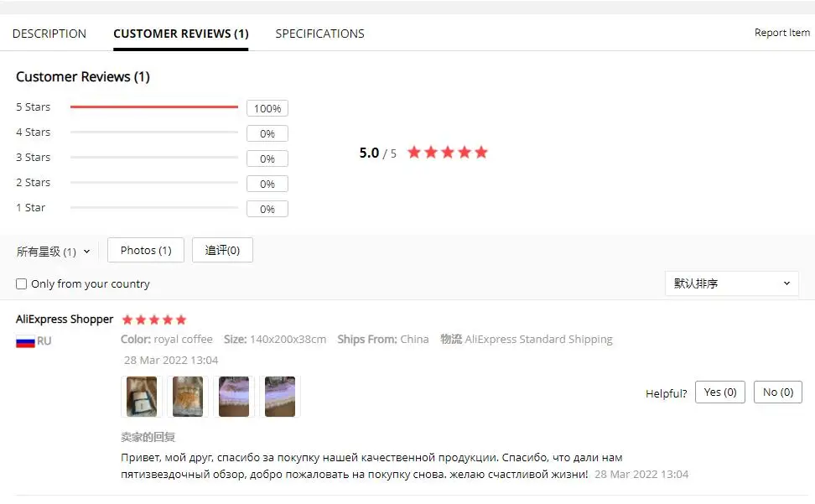
Task: Click the 5 Stars red rating bar
Action: tap(153, 107)
